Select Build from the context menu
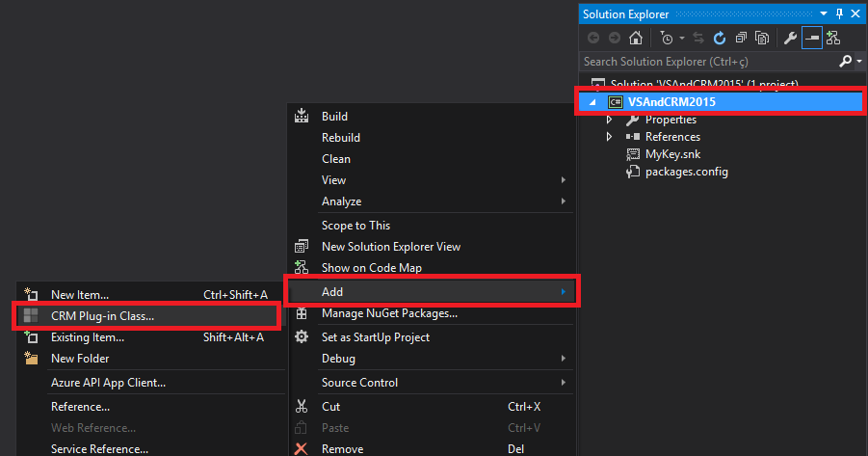The height and width of the screenshot is (456, 868). [x=334, y=117]
